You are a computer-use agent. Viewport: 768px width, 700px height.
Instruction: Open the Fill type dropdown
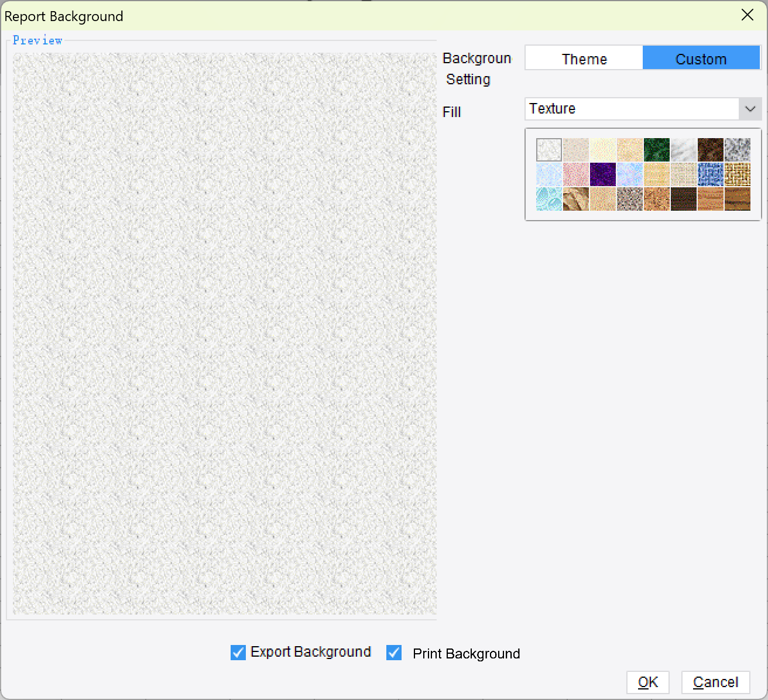click(632, 109)
